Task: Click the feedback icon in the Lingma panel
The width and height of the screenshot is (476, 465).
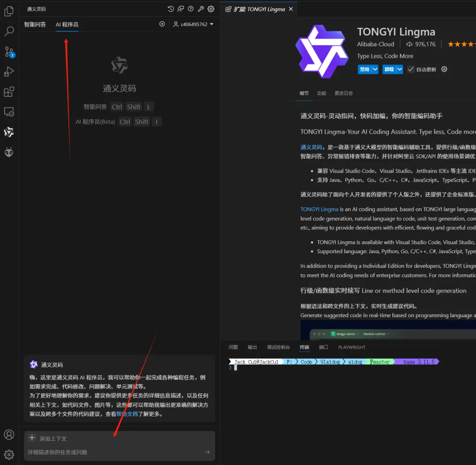Action: click(x=181, y=8)
